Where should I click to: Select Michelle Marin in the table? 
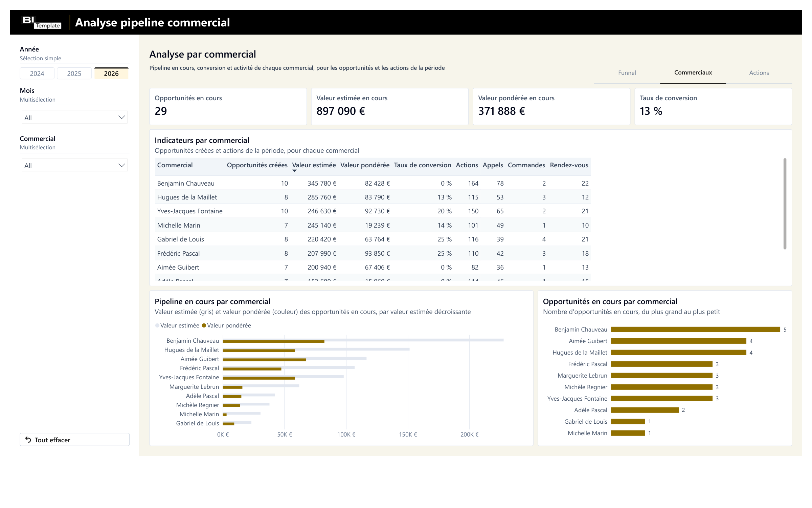coord(179,225)
